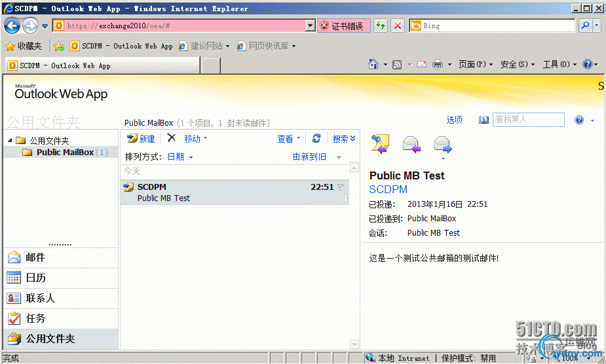The image size is (606, 364).
Task: Delete message with the X icon
Action: [x=171, y=137]
